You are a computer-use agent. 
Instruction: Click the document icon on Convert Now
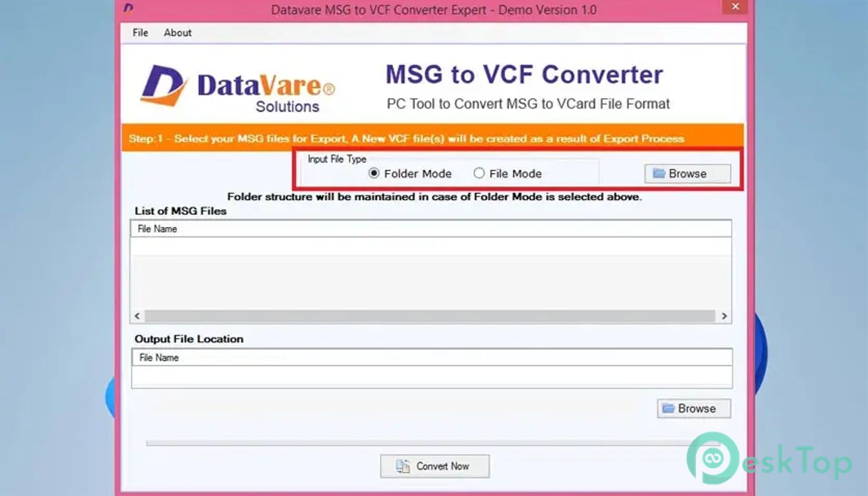click(x=404, y=466)
